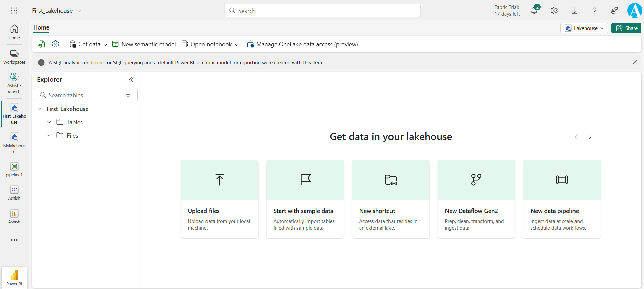644x289 pixels.
Task: Open lakehouse settings gear in toolbar
Action: (x=56, y=44)
